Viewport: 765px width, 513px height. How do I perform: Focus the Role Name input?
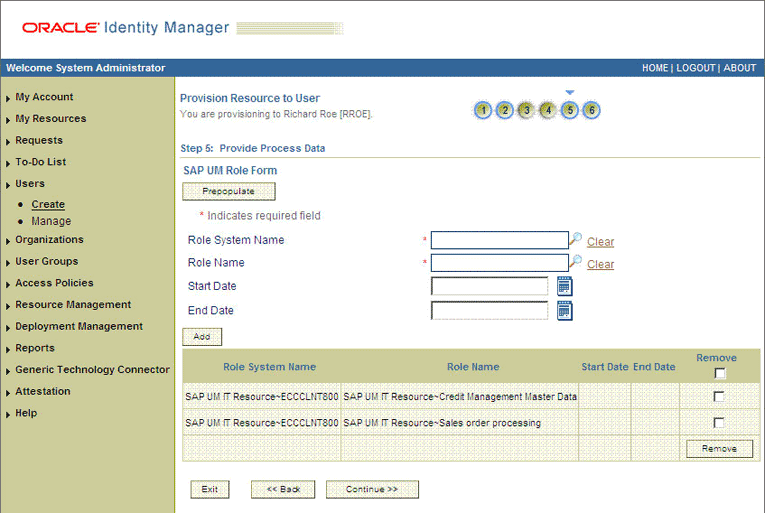[x=500, y=263]
